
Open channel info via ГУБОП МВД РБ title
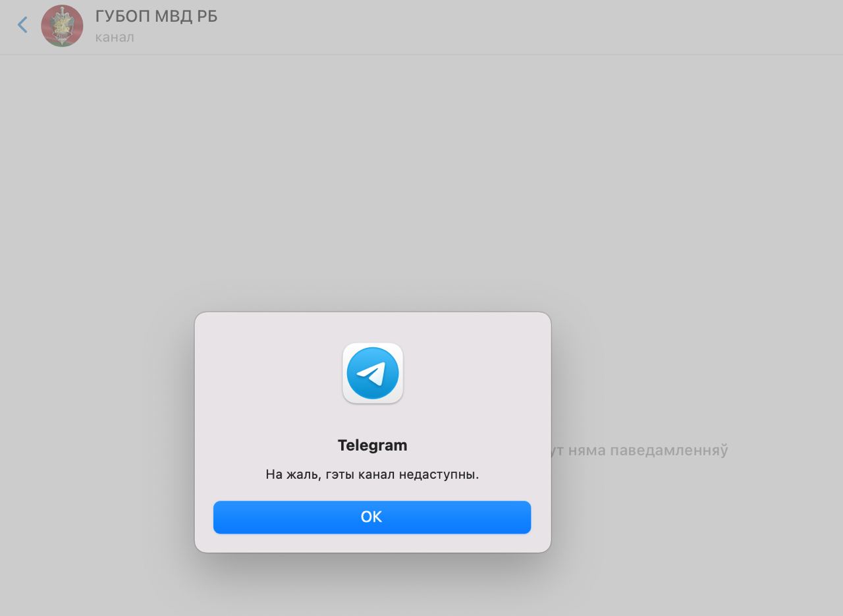[x=156, y=16]
